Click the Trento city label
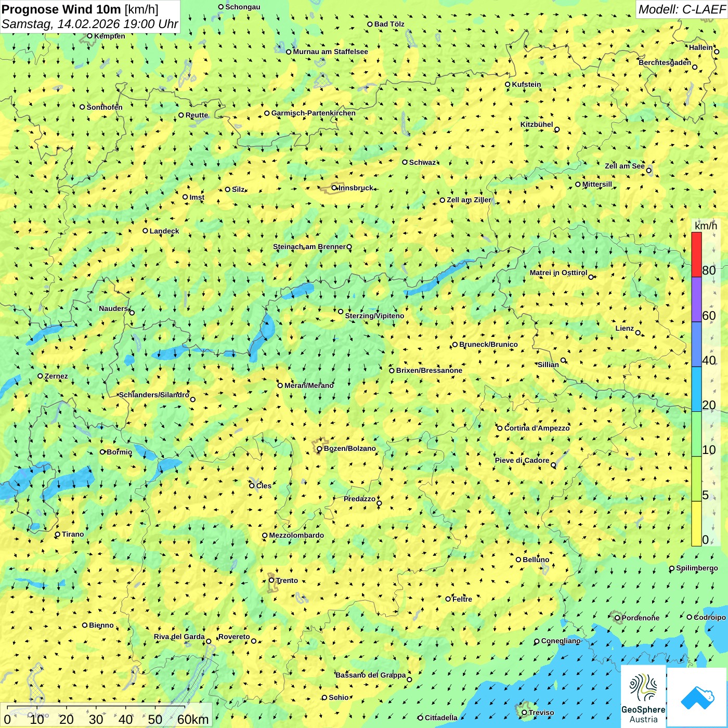The image size is (728, 728). pyautogui.click(x=287, y=580)
